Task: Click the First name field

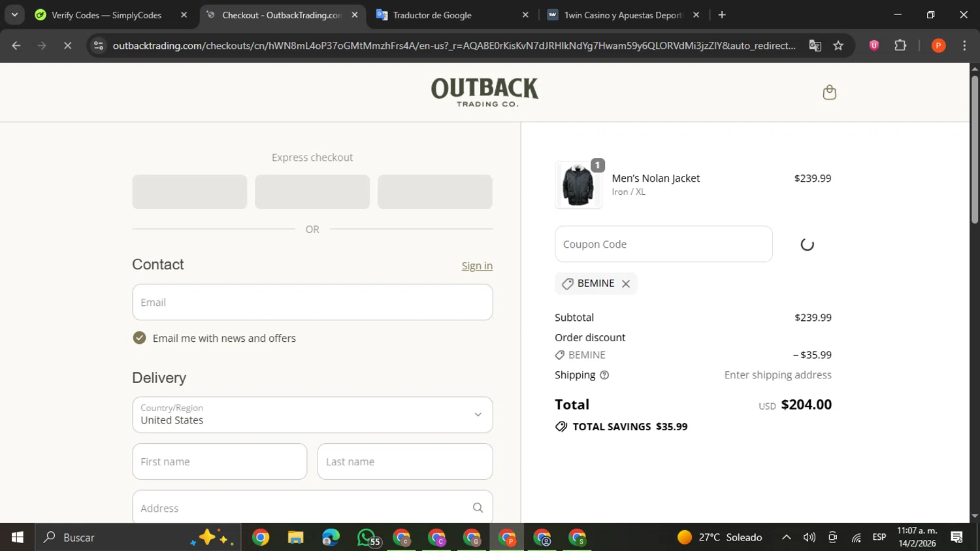Action: (220, 461)
